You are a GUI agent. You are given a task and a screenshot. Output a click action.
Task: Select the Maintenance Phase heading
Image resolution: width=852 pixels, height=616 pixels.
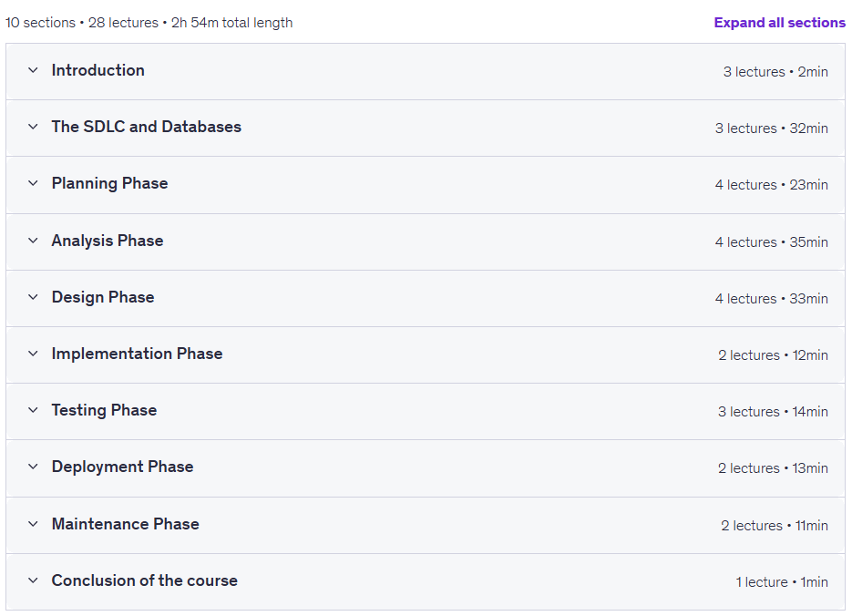tap(125, 524)
